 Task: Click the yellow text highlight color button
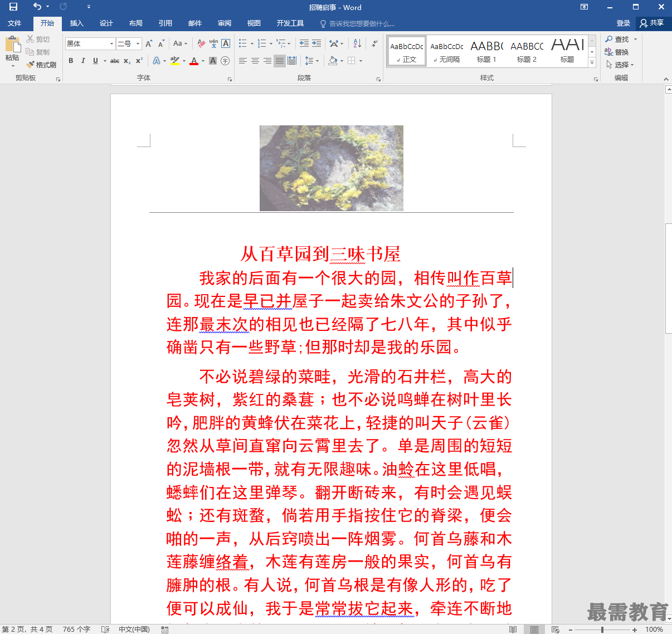point(175,61)
